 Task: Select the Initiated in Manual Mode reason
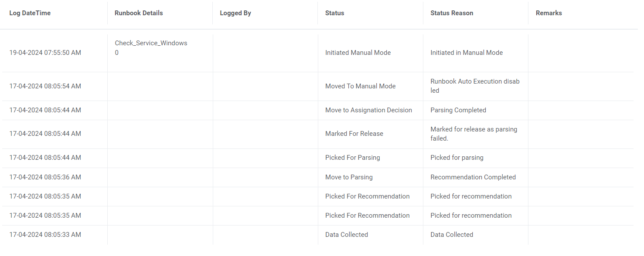point(467,53)
